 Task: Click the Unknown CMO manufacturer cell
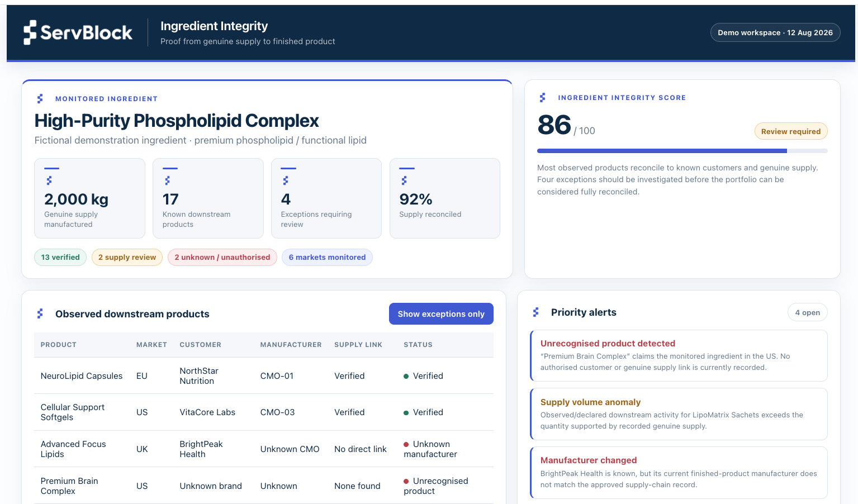(x=290, y=449)
